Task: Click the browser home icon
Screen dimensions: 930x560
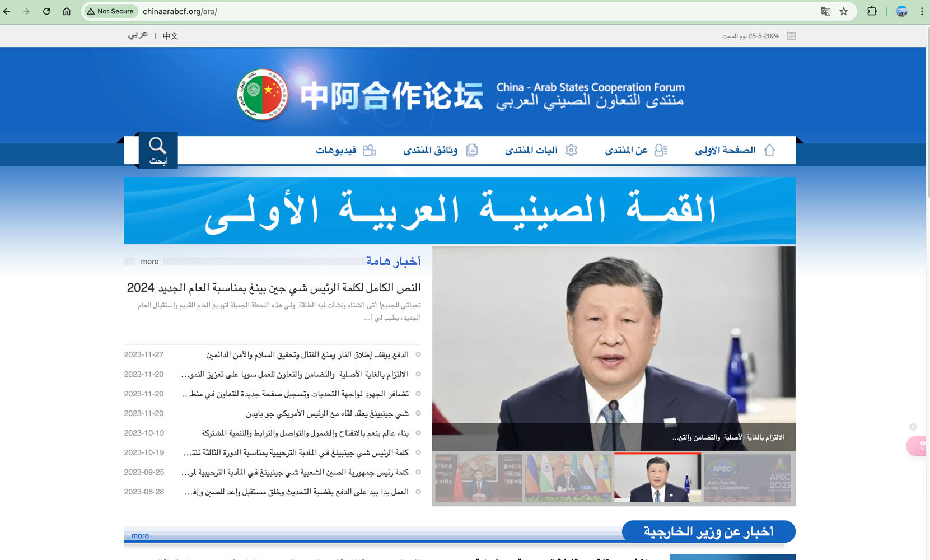Action: coord(67,11)
